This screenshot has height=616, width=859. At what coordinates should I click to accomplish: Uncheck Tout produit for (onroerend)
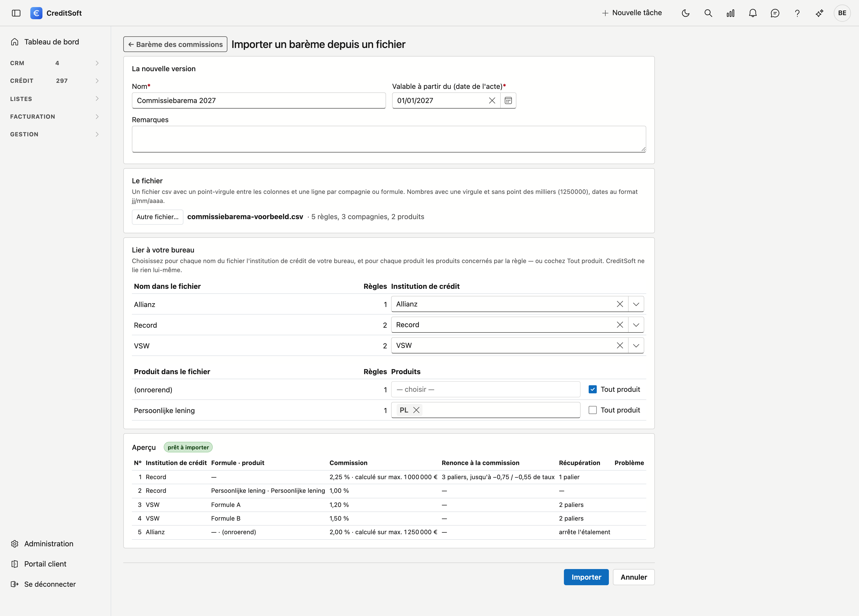[x=592, y=389]
